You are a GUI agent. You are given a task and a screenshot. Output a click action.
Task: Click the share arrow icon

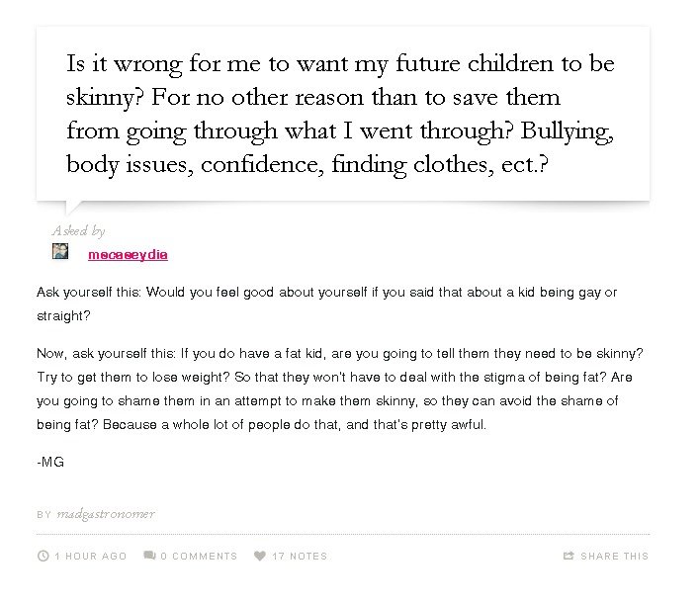569,556
